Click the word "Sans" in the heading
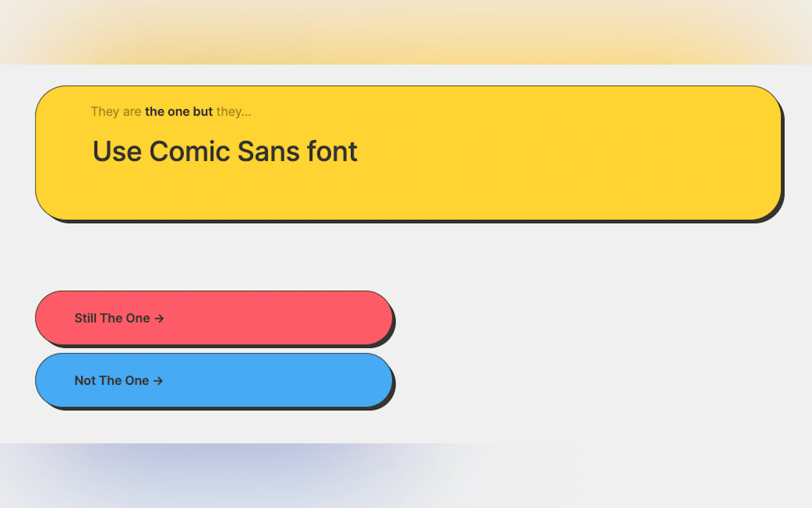Image resolution: width=812 pixels, height=508 pixels. 268,152
